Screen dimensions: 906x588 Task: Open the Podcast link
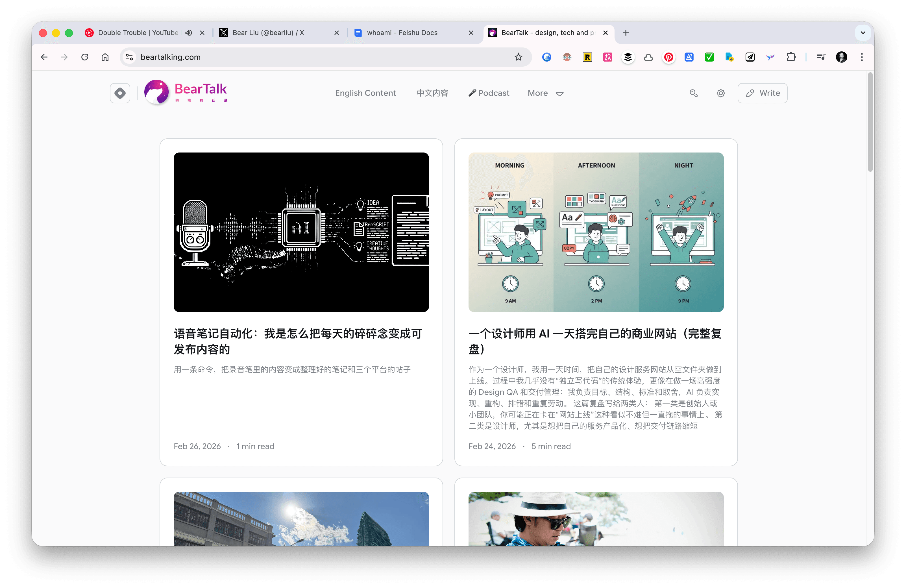pyautogui.click(x=489, y=93)
